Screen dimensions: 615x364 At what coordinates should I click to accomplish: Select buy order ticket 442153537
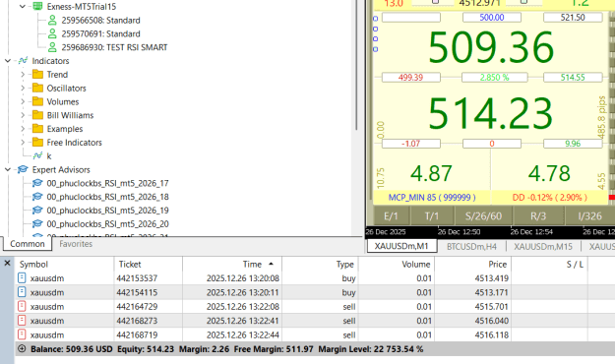pyautogui.click(x=315, y=278)
